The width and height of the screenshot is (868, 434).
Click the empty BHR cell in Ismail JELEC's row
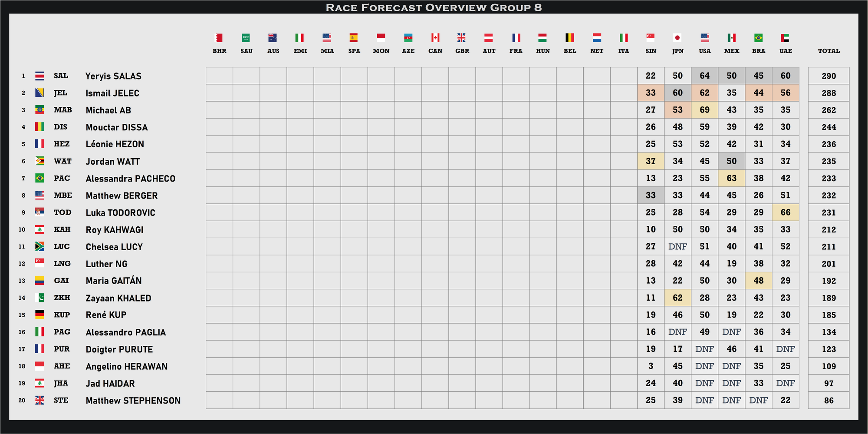point(219,93)
